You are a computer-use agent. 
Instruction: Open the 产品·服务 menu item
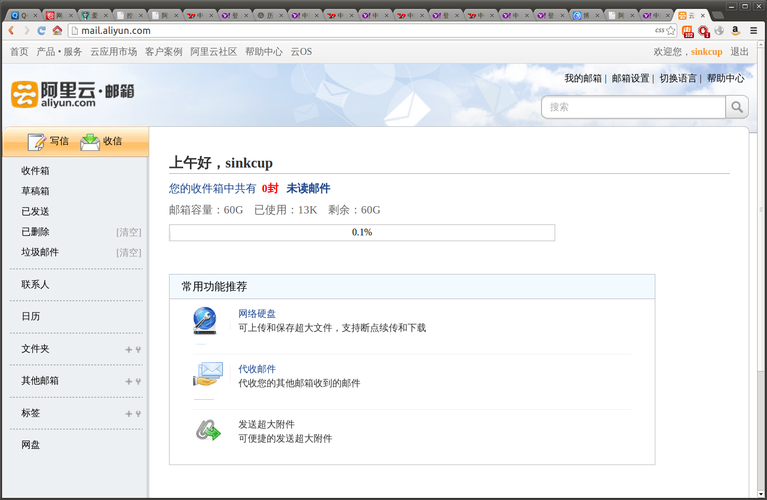point(60,52)
